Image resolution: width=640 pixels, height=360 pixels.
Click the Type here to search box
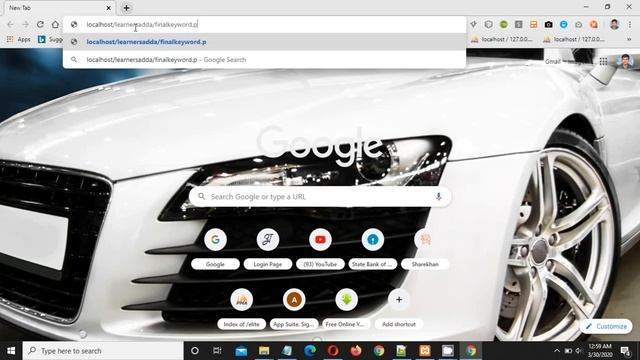coord(103,351)
